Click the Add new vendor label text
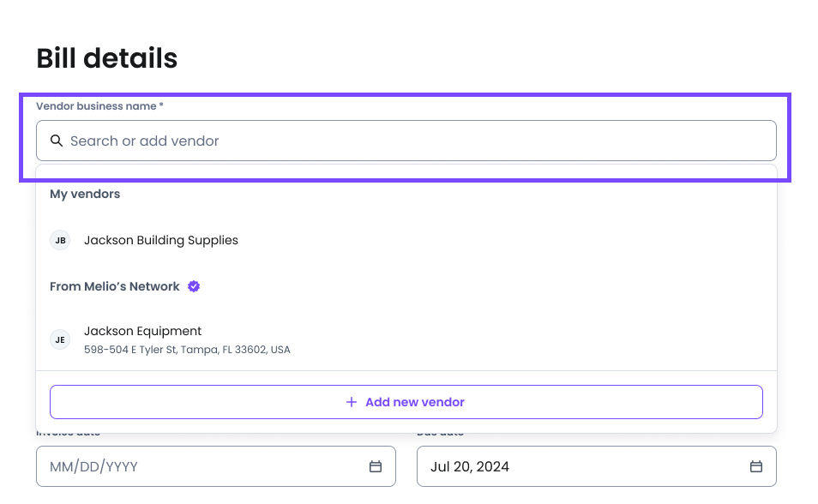818x504 pixels. (415, 402)
